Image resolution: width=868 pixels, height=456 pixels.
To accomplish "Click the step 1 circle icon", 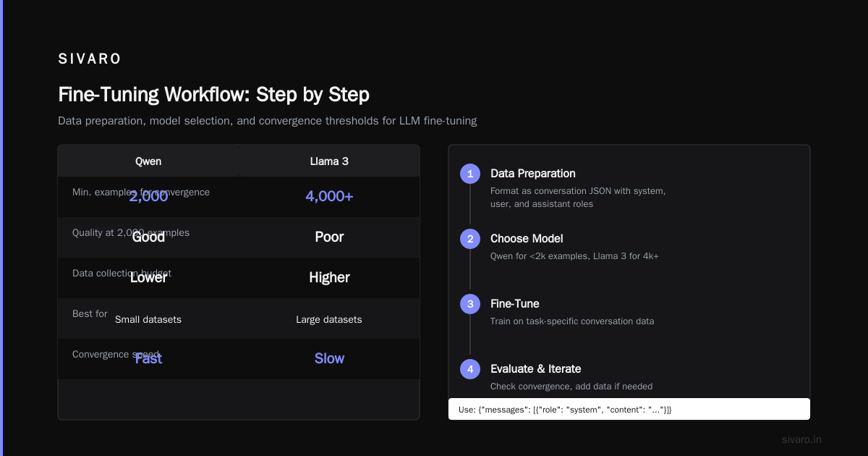I will pyautogui.click(x=470, y=174).
